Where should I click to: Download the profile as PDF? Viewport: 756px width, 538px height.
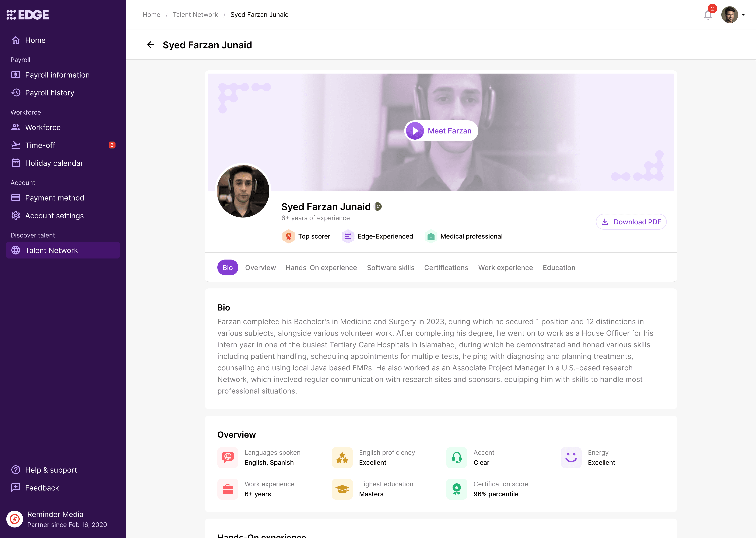click(631, 222)
